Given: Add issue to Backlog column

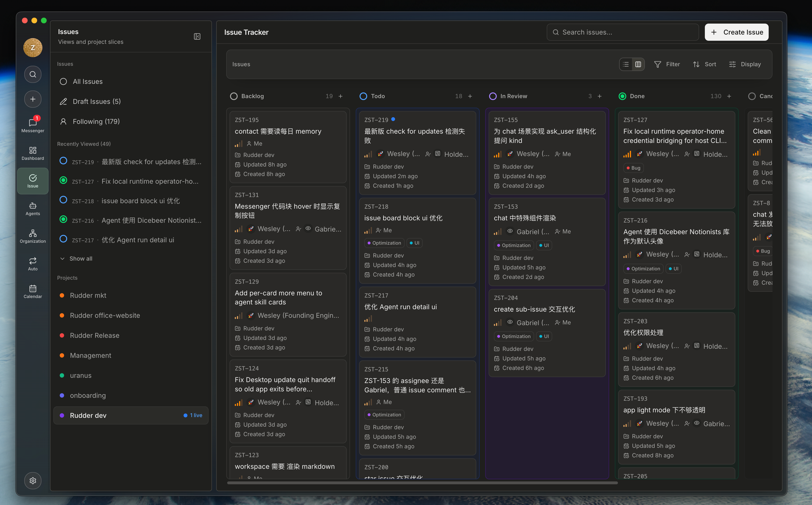Looking at the screenshot, I should point(341,96).
